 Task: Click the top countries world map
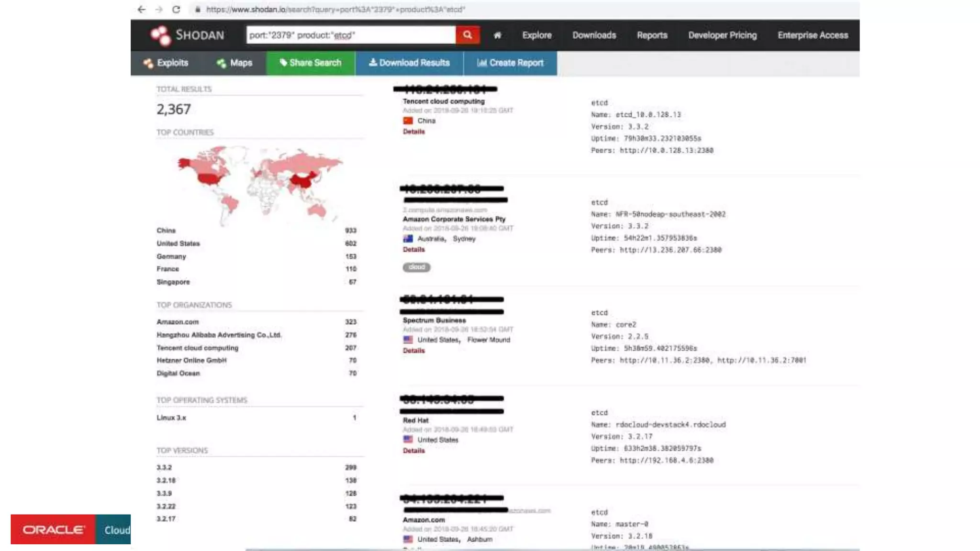(x=259, y=184)
